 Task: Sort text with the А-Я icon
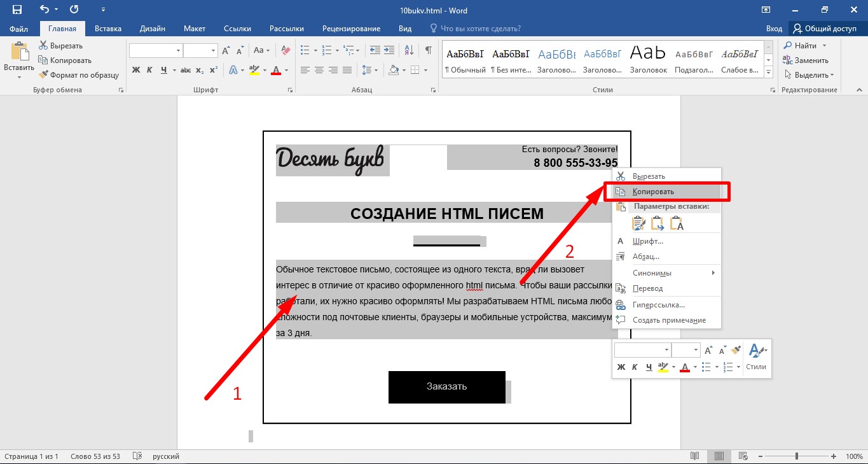click(x=410, y=50)
